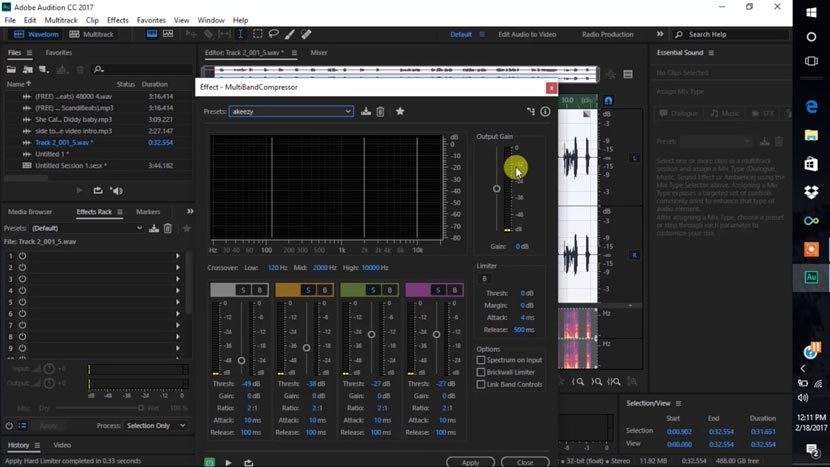830x467 pixels.
Task: Click the loop export icon in effect window
Action: (x=248, y=462)
